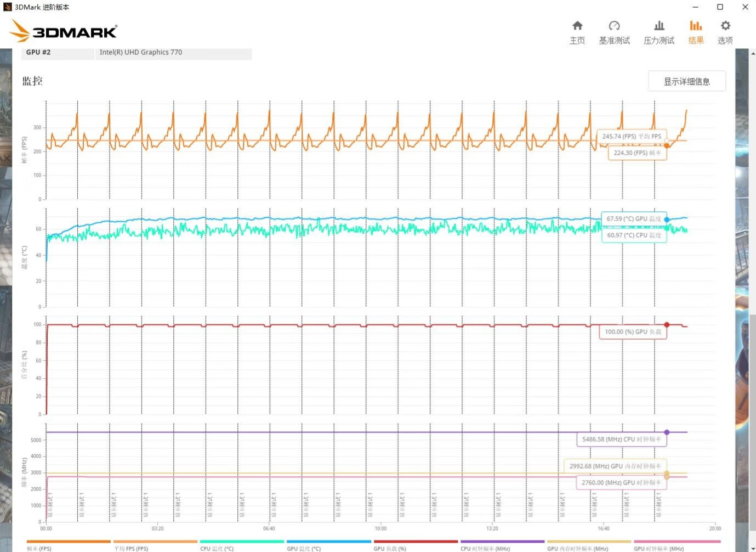Click the 5486.58 (MHz) CPU clock tooltip
This screenshot has width=756, height=552.
pyautogui.click(x=622, y=439)
